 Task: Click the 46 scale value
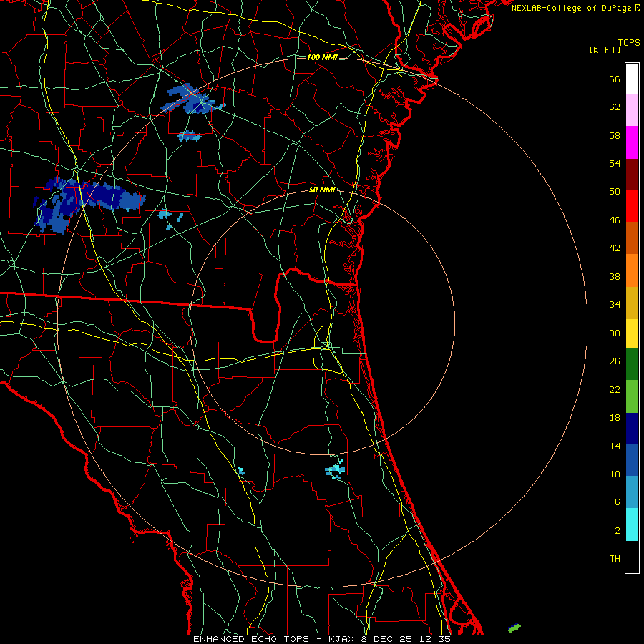tap(615, 220)
